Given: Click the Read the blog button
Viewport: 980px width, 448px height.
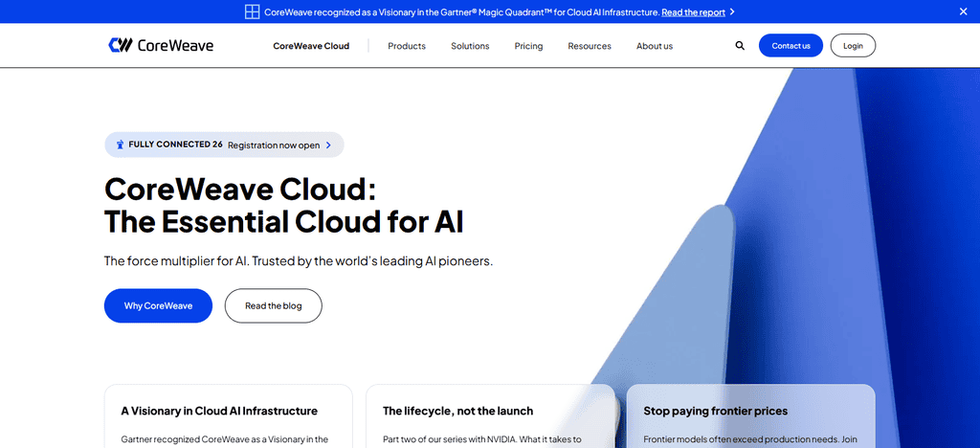Looking at the screenshot, I should click(273, 305).
